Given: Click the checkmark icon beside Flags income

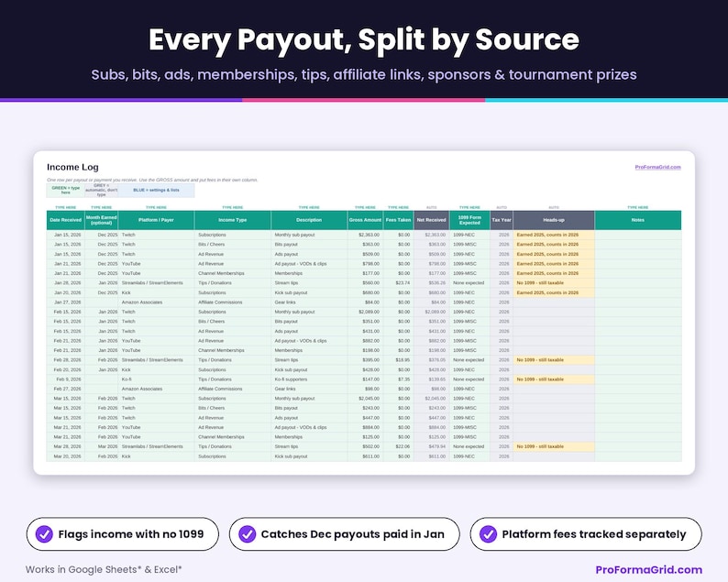Looking at the screenshot, I should pyautogui.click(x=44, y=534).
